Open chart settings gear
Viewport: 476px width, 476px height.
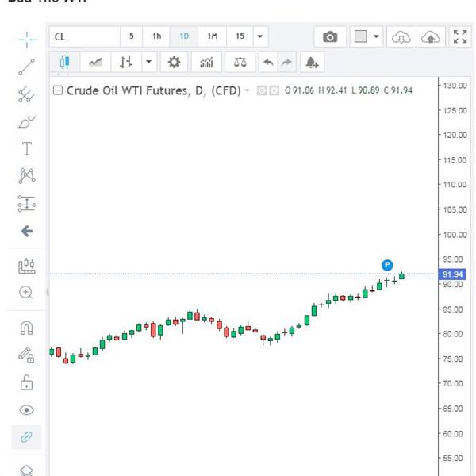174,62
